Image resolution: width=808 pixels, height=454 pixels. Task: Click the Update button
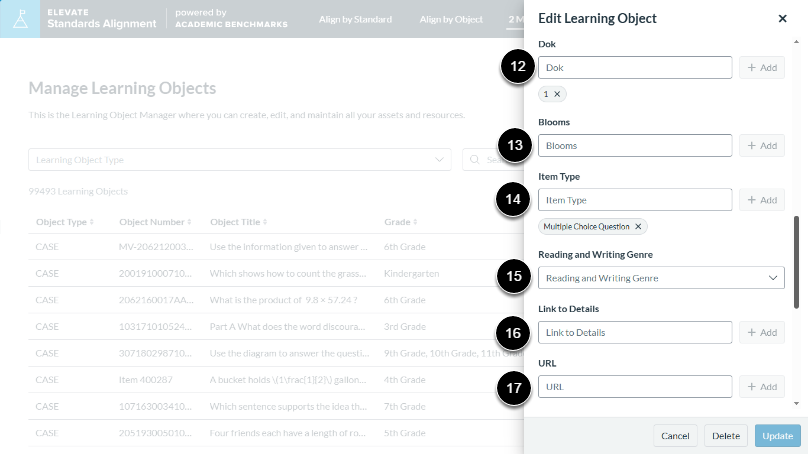coord(778,436)
